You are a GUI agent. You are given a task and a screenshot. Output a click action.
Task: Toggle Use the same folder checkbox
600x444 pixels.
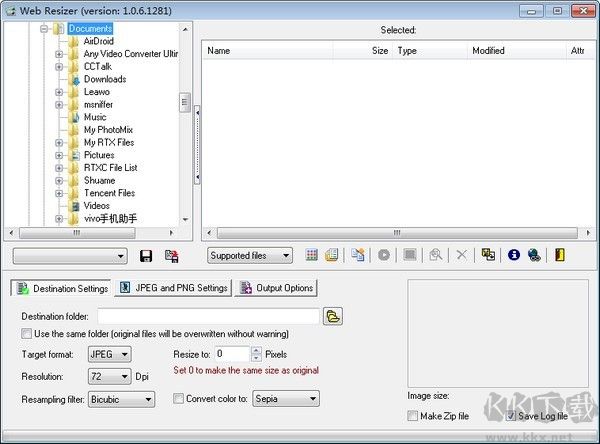click(x=26, y=333)
